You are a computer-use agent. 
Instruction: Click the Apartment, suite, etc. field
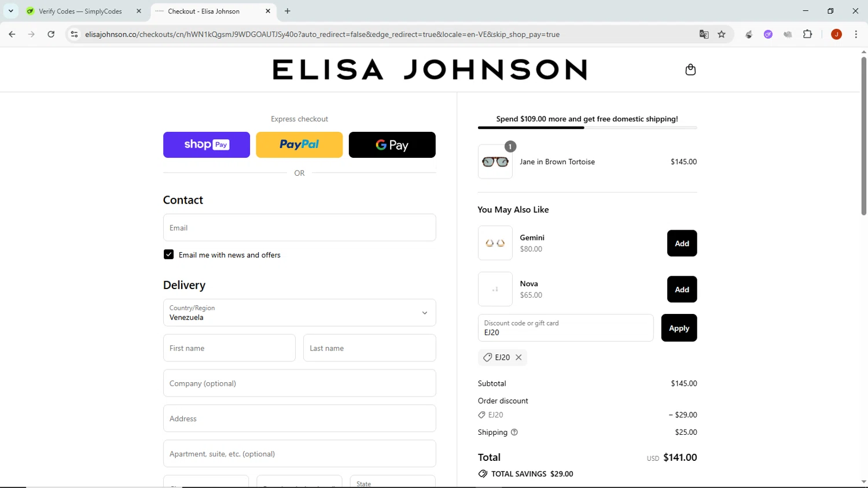tap(299, 454)
